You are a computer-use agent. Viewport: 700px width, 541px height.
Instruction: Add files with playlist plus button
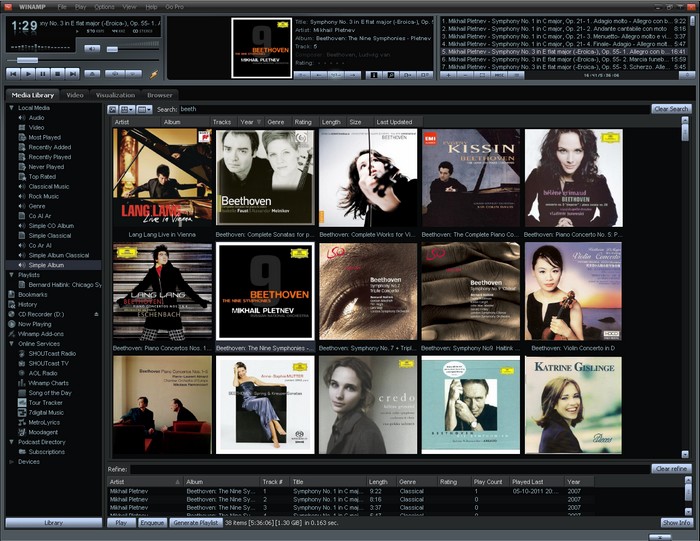coord(448,75)
